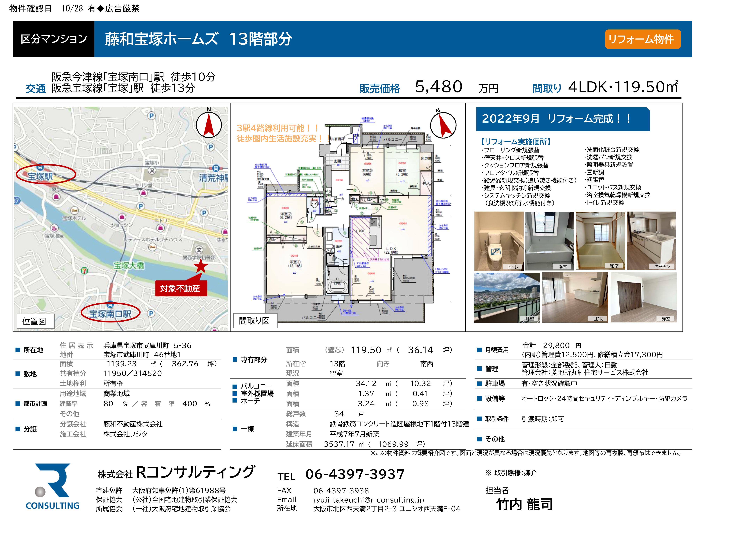Click the 宝塚南口駅 circled station label
This screenshot has width=756, height=534.
[110, 313]
